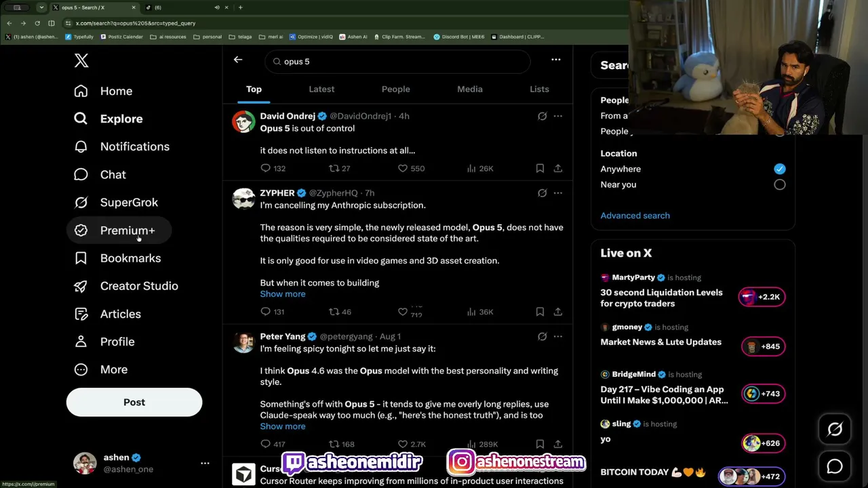Repost ZYPHER's post
The image size is (868, 488).
pos(340,312)
